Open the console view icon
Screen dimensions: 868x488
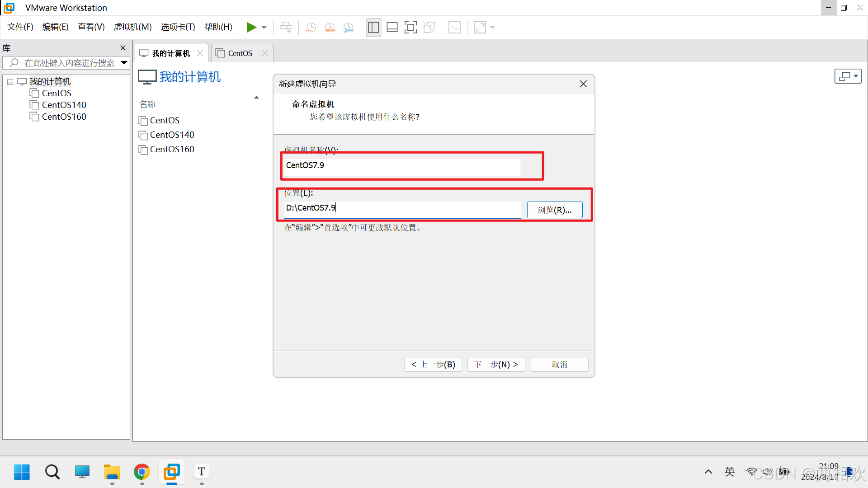454,28
